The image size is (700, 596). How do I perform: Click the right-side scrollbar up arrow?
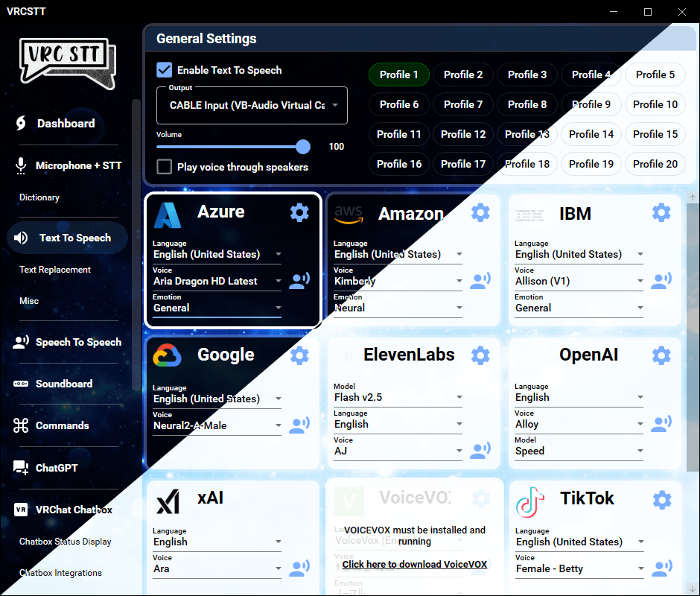tap(692, 196)
